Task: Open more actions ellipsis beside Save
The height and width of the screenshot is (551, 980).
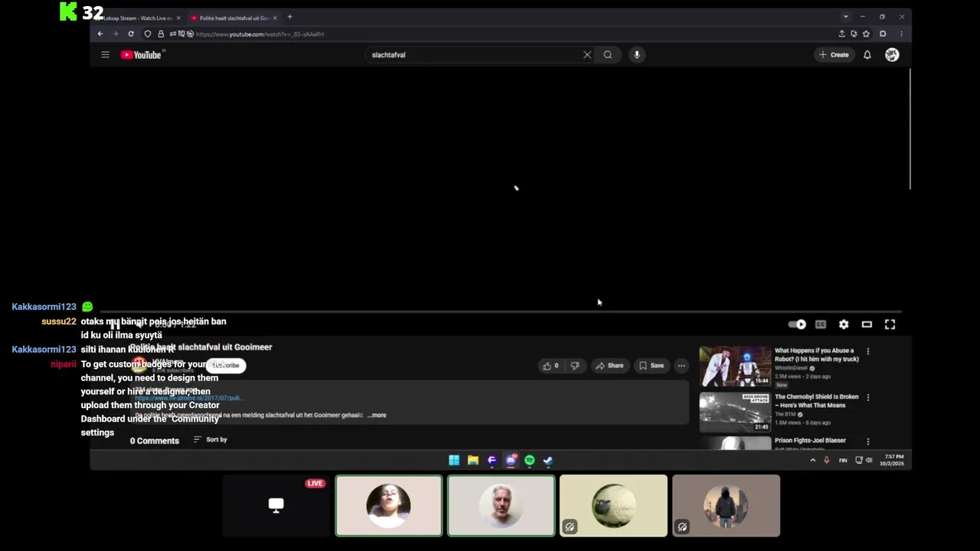Action: (x=681, y=366)
